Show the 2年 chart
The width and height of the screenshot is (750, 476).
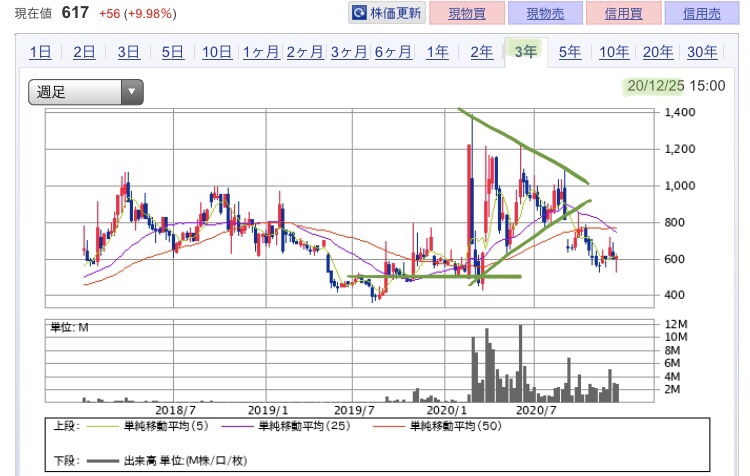pos(482,52)
